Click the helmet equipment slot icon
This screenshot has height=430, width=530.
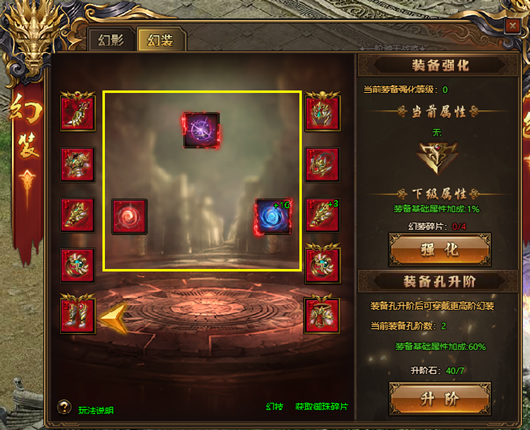pos(322,113)
